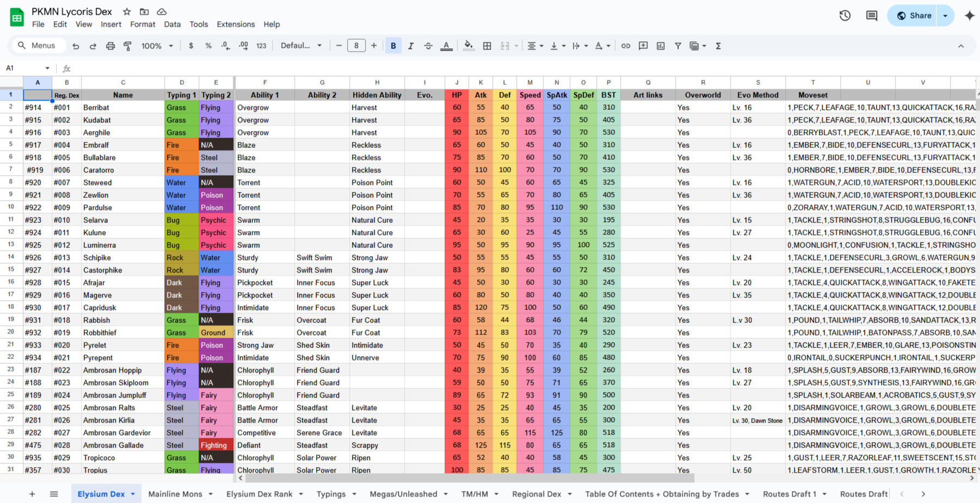This screenshot has height=503, width=980.
Task: Format selection as currency
Action: tap(191, 46)
